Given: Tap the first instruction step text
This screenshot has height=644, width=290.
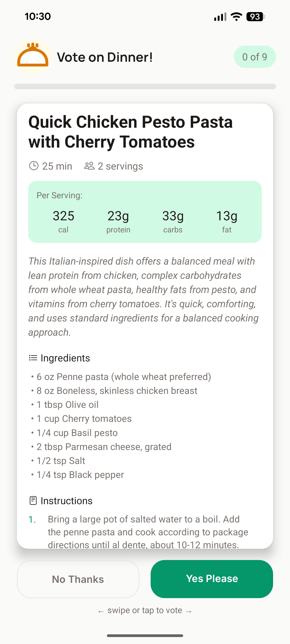Looking at the screenshot, I should 148,532.
